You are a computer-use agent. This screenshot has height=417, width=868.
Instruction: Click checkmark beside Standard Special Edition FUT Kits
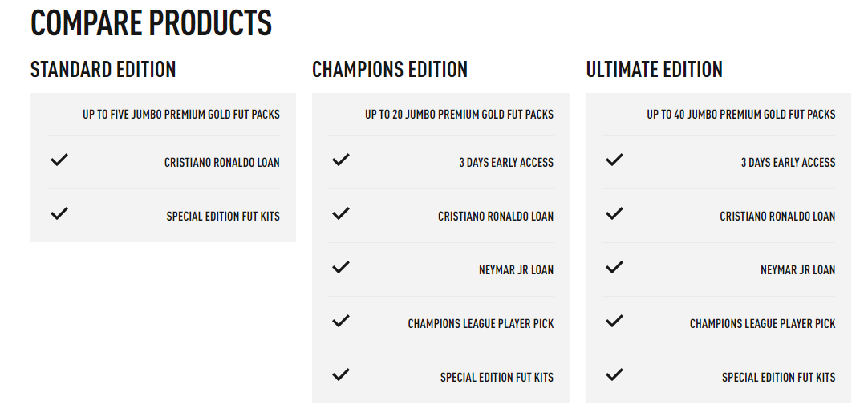(x=59, y=213)
